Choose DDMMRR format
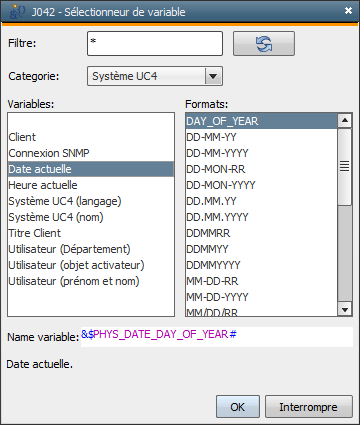The image size is (360, 425). (x=262, y=233)
